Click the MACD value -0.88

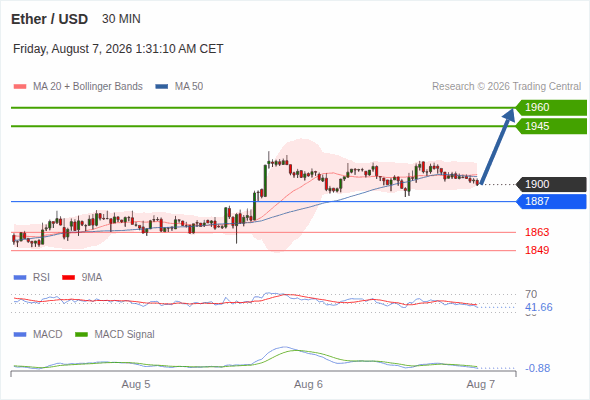(x=538, y=368)
